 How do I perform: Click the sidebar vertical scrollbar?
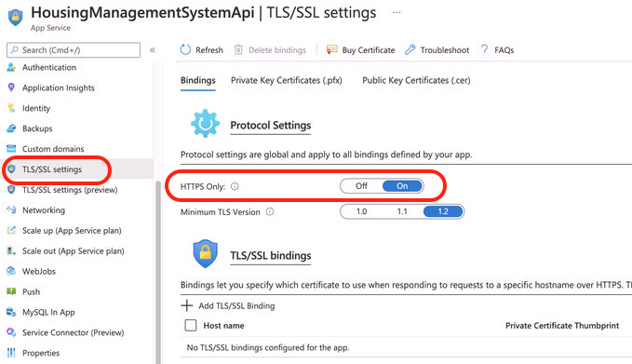point(157,272)
